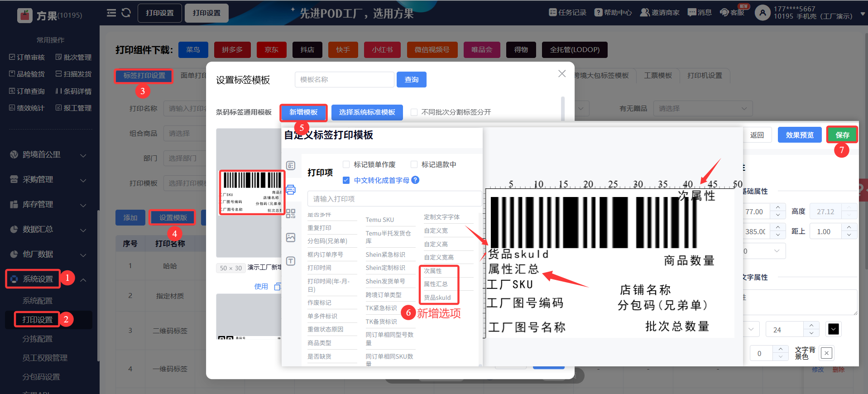Open 绩效统计 shortcut in the sidebar
The height and width of the screenshot is (394, 868).
pos(27,108)
